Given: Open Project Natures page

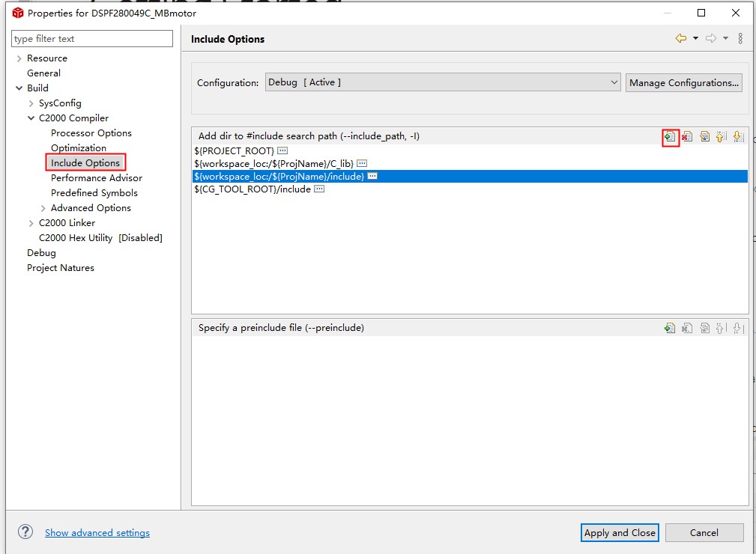Looking at the screenshot, I should tap(61, 268).
